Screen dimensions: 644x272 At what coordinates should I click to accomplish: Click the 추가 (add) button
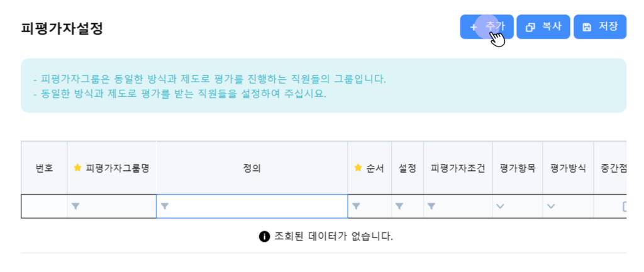[487, 27]
